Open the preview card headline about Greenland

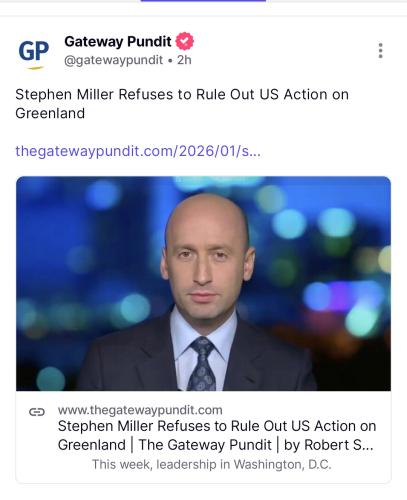(217, 435)
